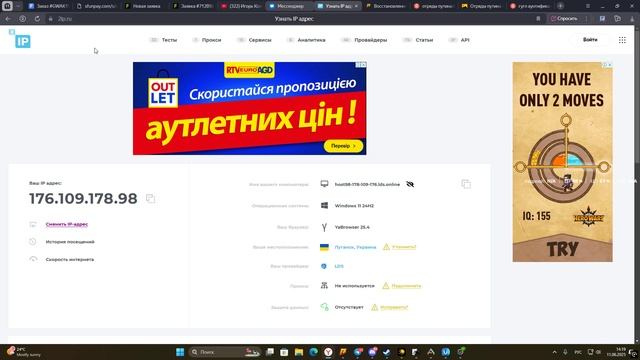Screen dimensions: 640x360
Task: Click the LDS provider link
Action: [x=339, y=266]
